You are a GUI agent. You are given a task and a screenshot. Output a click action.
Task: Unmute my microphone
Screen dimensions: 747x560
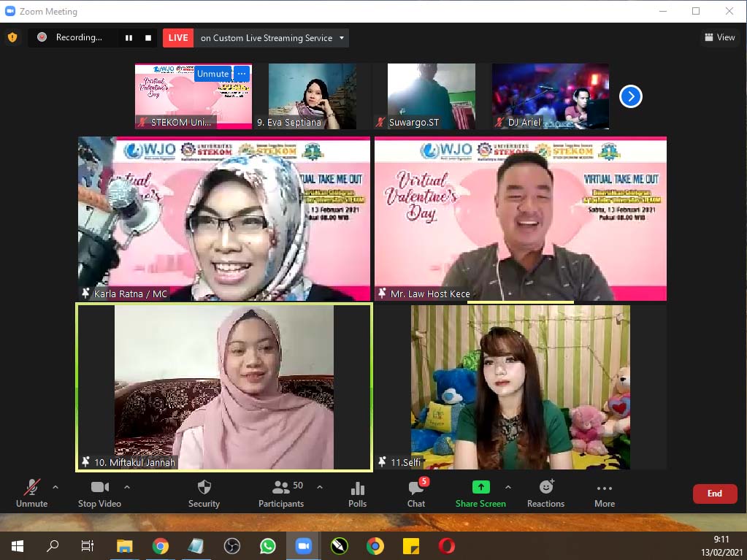[x=32, y=494]
